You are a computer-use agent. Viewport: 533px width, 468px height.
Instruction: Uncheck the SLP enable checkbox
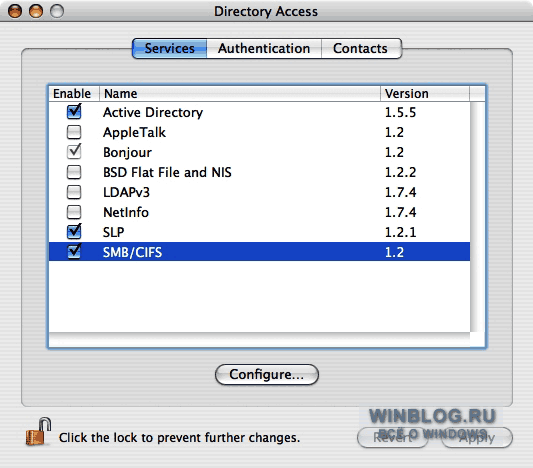[x=74, y=231]
